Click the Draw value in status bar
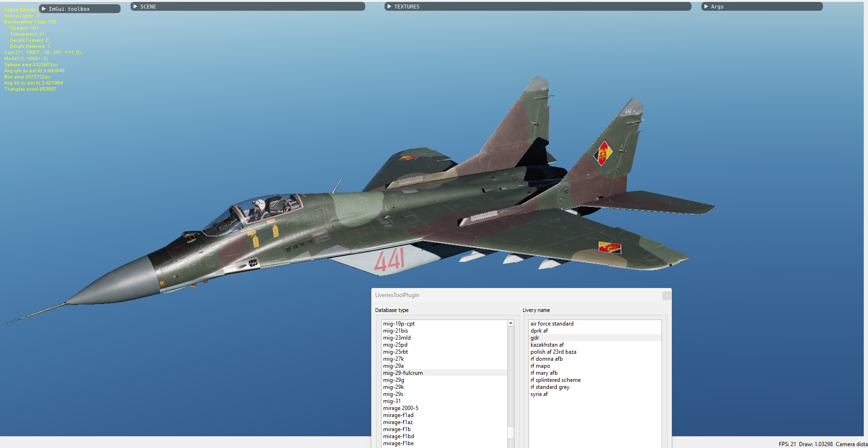Viewport: 868px width, 448px height. pyautogui.click(x=816, y=444)
